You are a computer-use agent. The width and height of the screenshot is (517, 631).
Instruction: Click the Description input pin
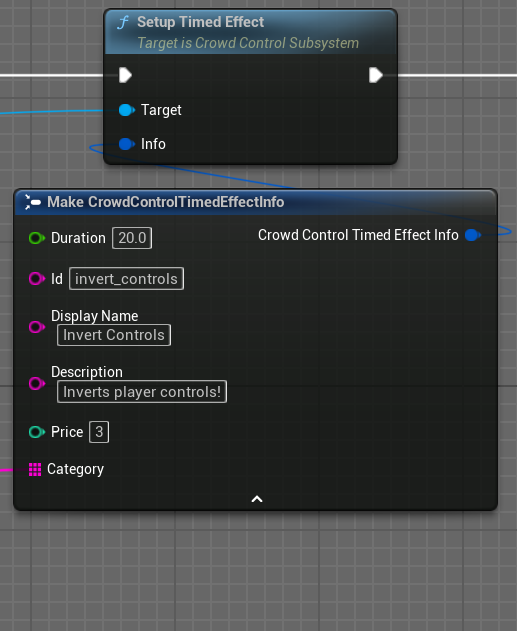click(x=37, y=383)
